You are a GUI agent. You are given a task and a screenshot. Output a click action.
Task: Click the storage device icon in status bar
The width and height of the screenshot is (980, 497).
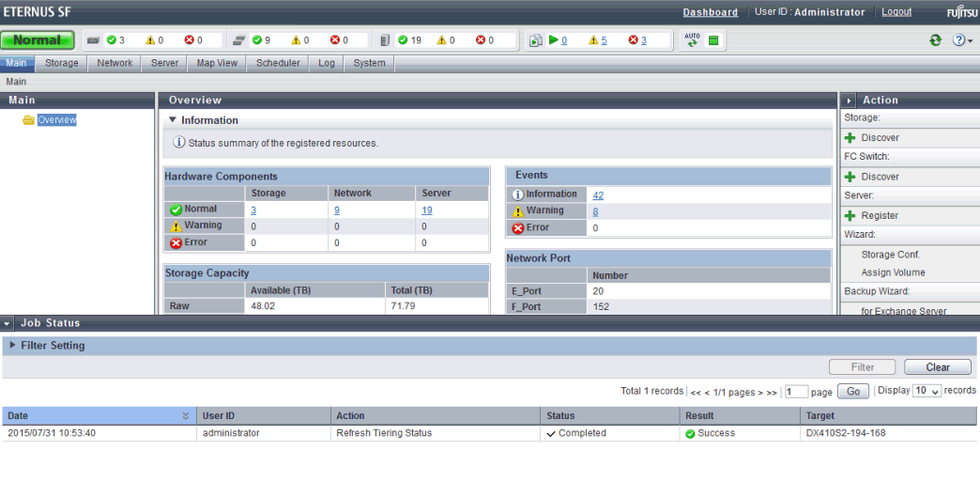(x=93, y=40)
